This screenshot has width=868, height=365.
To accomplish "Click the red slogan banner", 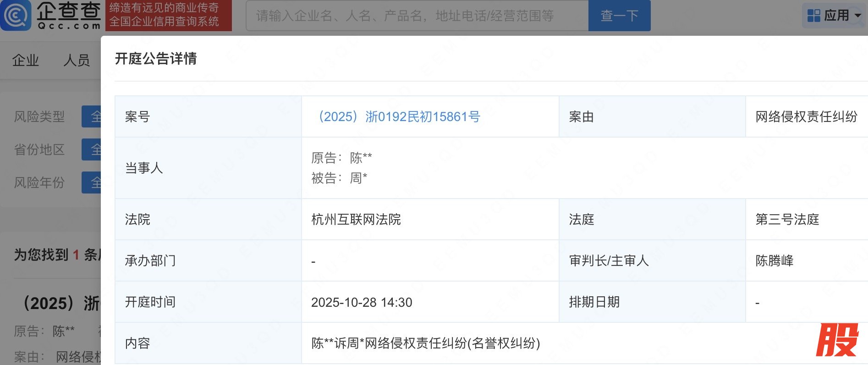I will 168,15.
